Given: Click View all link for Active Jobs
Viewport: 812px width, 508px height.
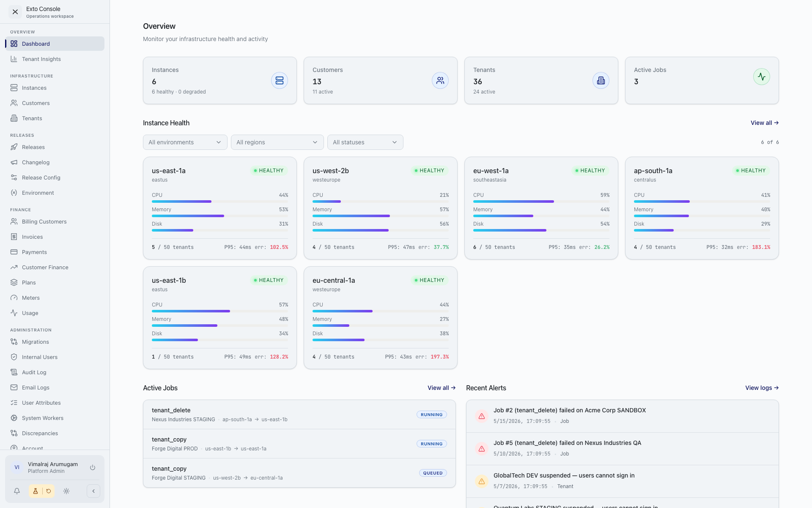Looking at the screenshot, I should click(x=442, y=388).
